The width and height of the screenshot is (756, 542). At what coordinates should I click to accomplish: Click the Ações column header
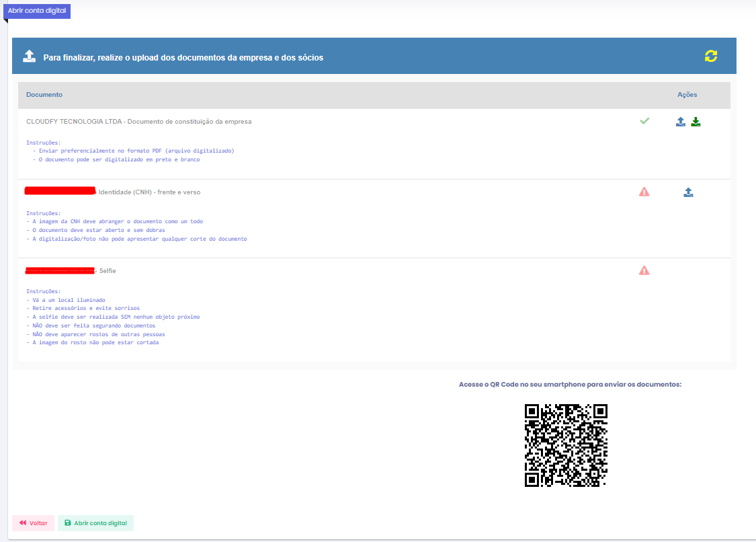pyautogui.click(x=687, y=95)
